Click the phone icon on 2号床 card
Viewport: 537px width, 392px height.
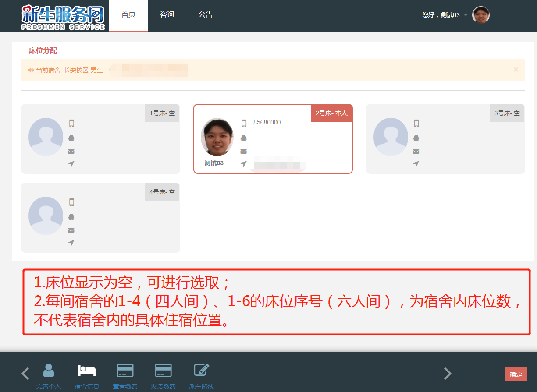point(244,123)
